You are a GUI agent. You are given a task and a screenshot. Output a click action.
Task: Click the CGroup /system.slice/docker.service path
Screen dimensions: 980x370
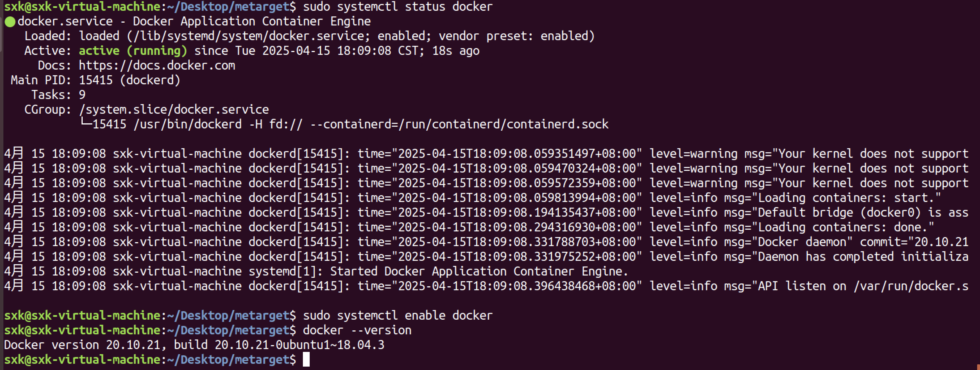coord(174,109)
